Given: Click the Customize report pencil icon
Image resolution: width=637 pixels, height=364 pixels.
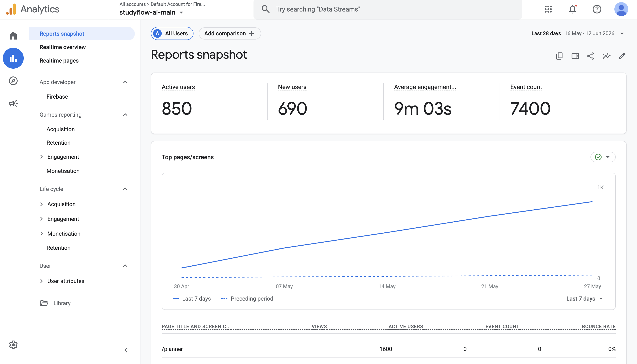Looking at the screenshot, I should [622, 56].
